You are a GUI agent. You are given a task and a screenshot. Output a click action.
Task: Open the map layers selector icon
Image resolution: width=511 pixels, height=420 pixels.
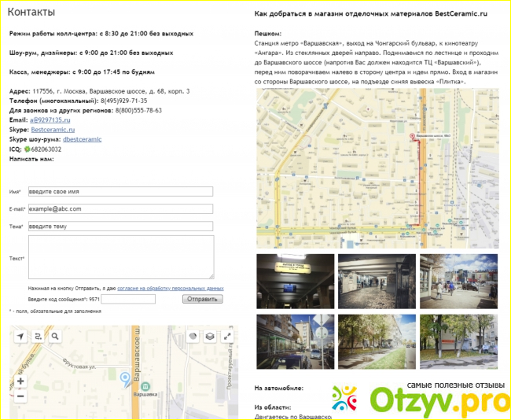pyautogui.click(x=210, y=336)
